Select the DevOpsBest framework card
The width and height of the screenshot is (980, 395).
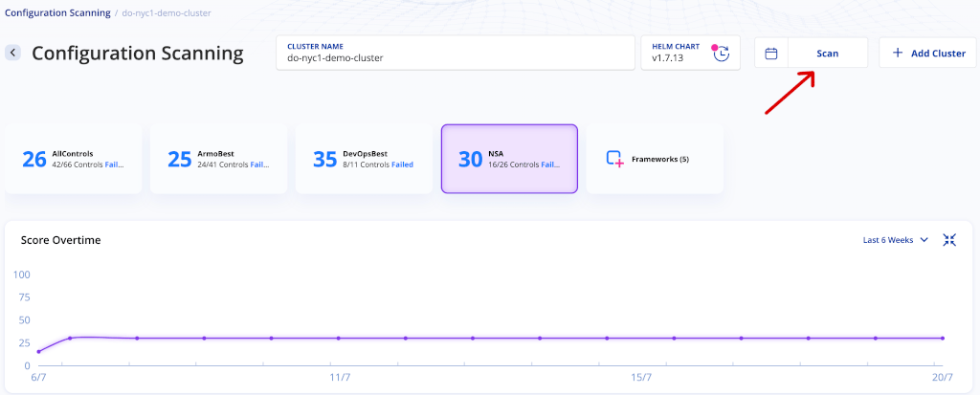[x=365, y=159]
